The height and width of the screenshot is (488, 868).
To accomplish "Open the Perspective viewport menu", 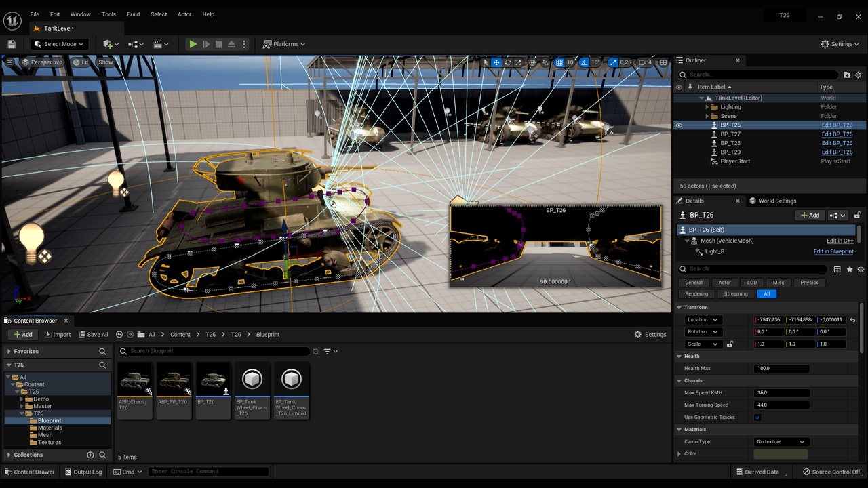I will 42,62.
